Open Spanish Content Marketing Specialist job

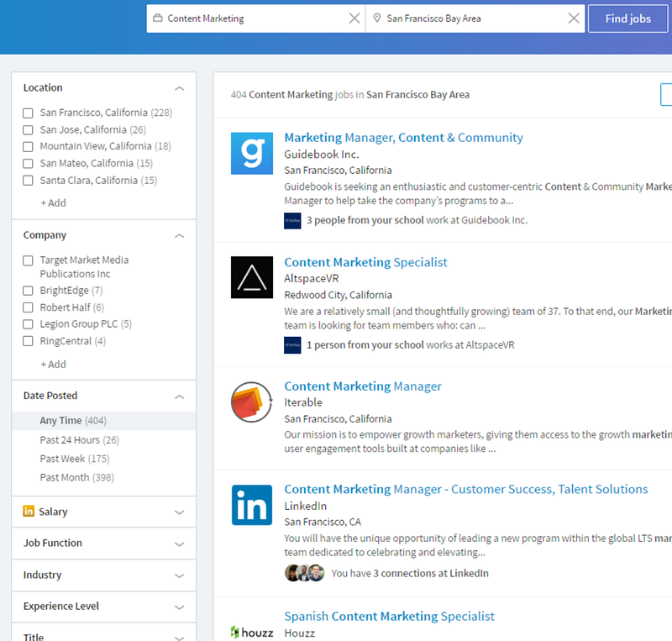[389, 616]
